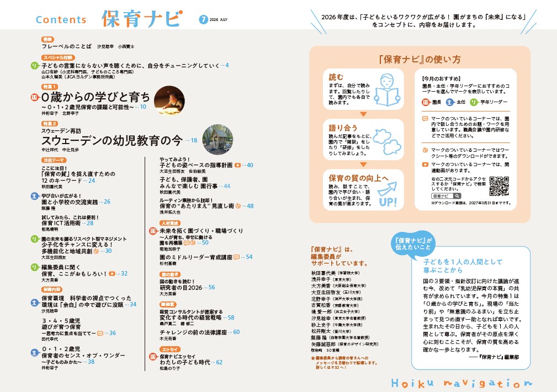
Task: Click the 保育ナビ magazine logo
Action: [142, 18]
